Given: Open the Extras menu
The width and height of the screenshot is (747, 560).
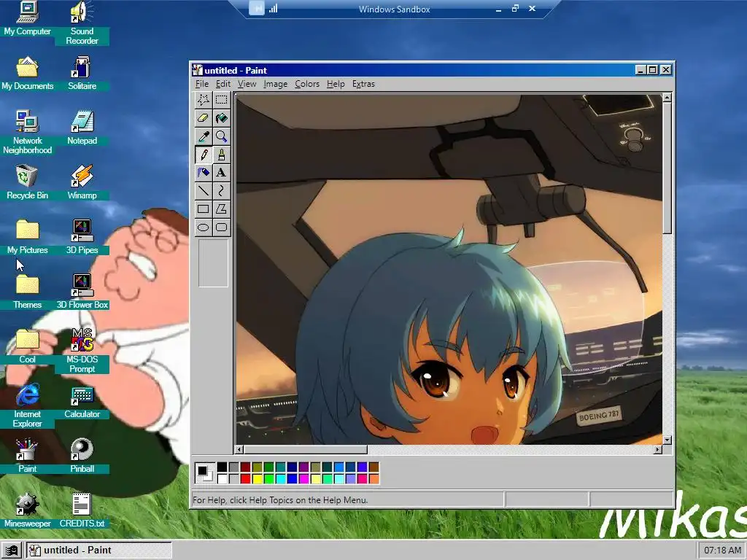Looking at the screenshot, I should [x=363, y=84].
